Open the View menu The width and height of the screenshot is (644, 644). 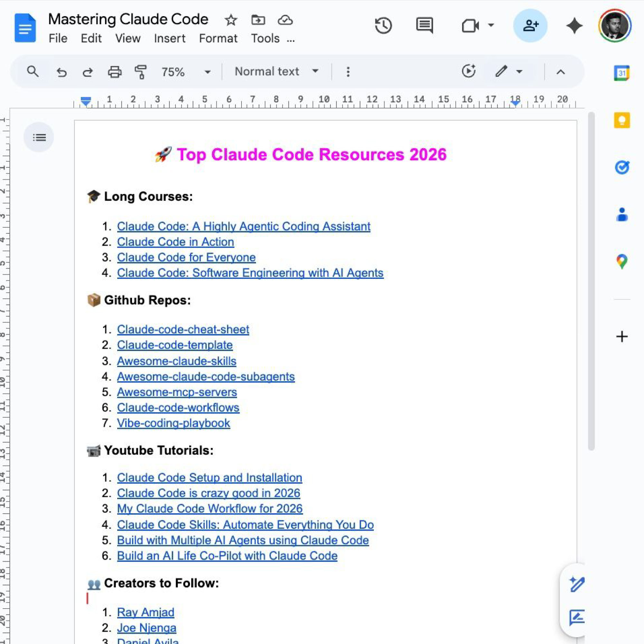coord(128,39)
